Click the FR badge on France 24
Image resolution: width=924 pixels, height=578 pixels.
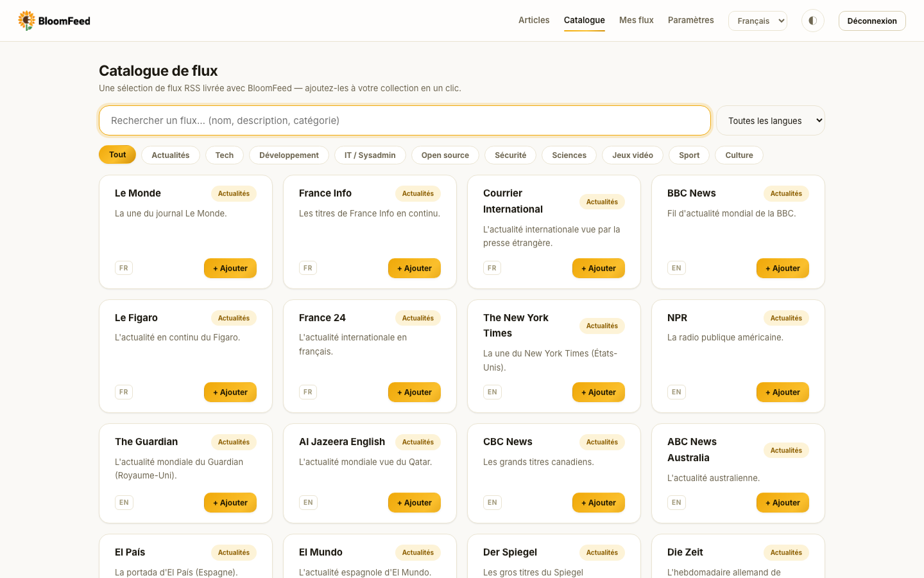[x=308, y=392]
